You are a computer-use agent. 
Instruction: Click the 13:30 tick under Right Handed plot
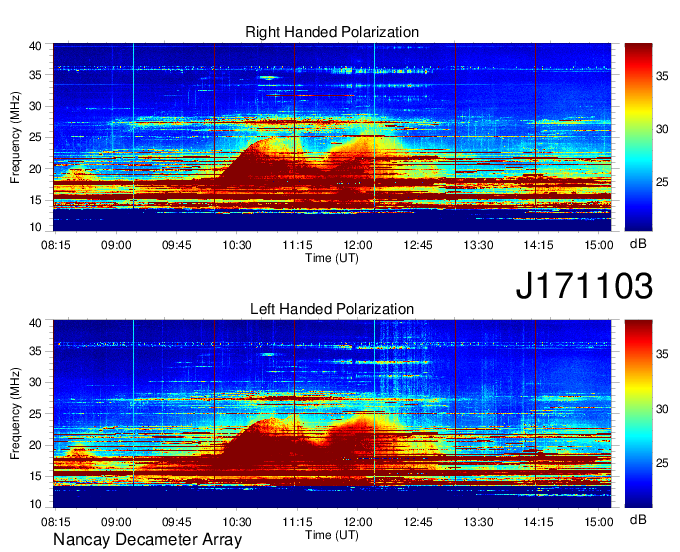pyautogui.click(x=478, y=245)
